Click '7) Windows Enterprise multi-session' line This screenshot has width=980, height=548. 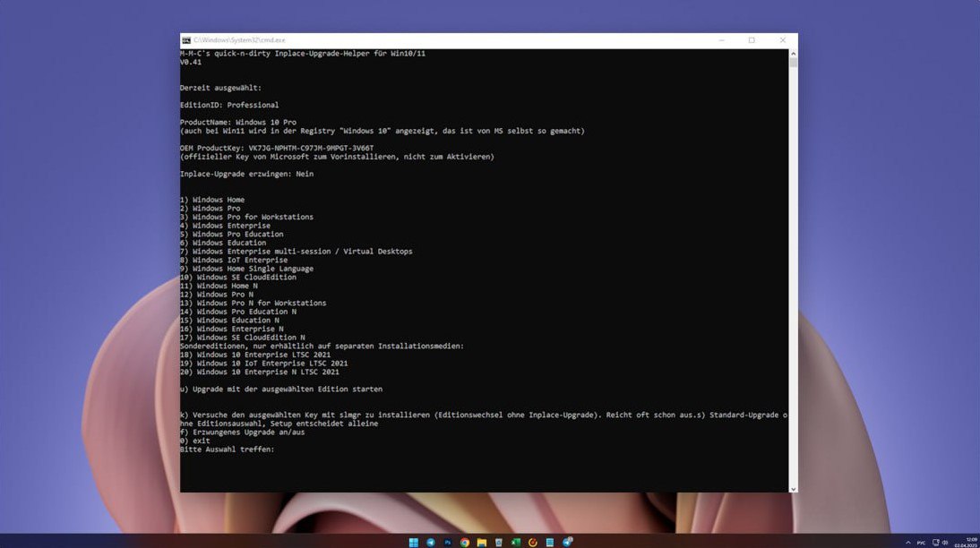[297, 252]
